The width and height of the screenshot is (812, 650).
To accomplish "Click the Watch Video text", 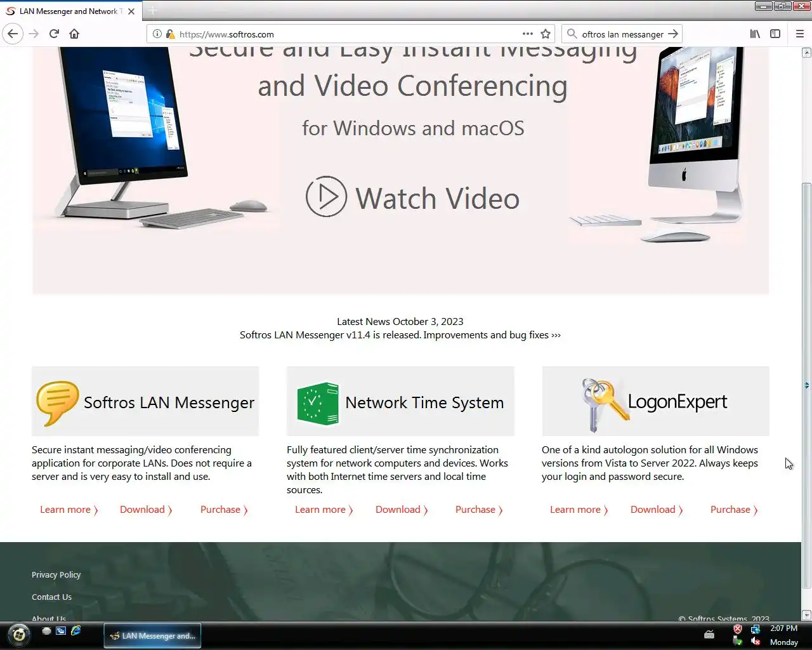I will (x=438, y=199).
